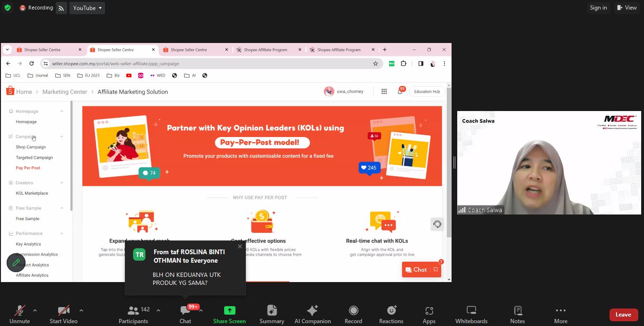The width and height of the screenshot is (644, 326).
Task: Open the Journal bookmark folder
Action: tap(38, 76)
